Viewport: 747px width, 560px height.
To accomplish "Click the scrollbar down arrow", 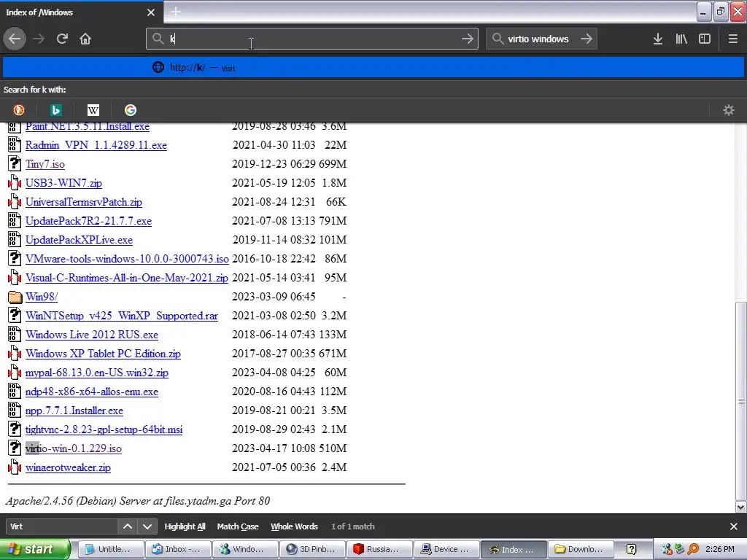I will point(741,507).
